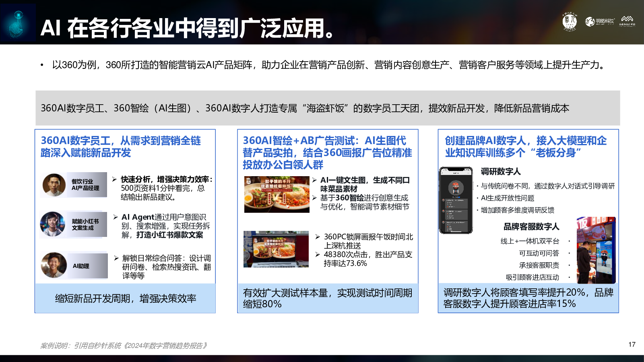Viewport: 644px width, 362px height.
Task: Click text 基于360智绘进行创意生成
Action: pyautogui.click(x=364, y=202)
